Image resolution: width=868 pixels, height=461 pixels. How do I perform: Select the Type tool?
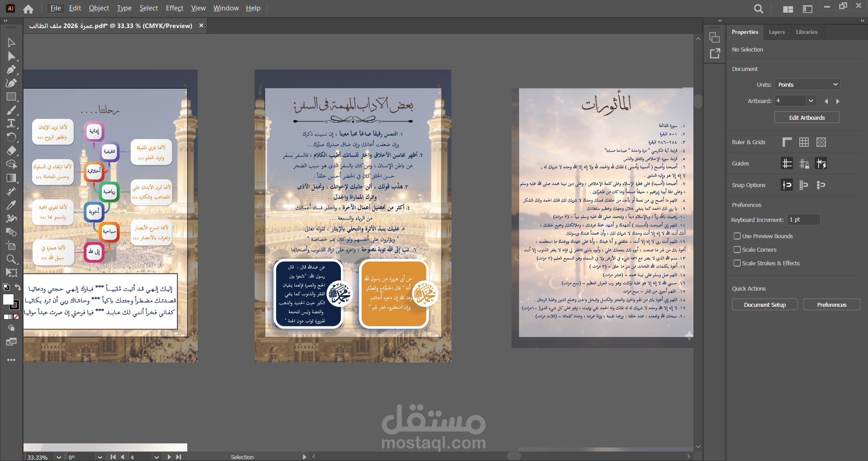[x=11, y=123]
